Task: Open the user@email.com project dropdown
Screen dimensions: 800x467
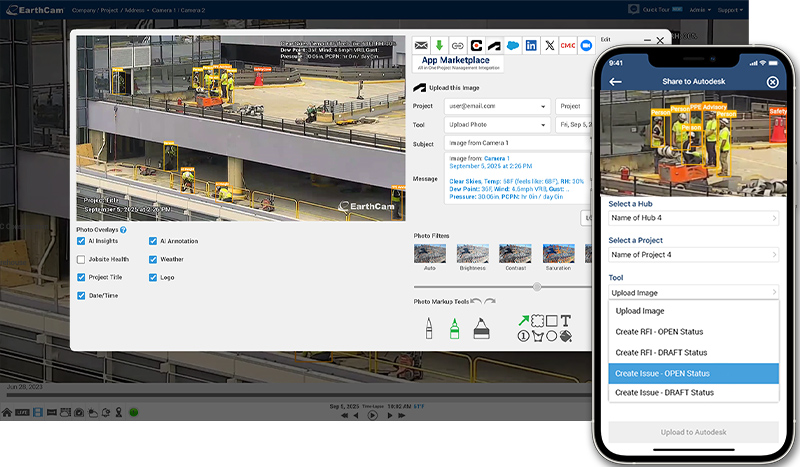Action: click(x=497, y=106)
